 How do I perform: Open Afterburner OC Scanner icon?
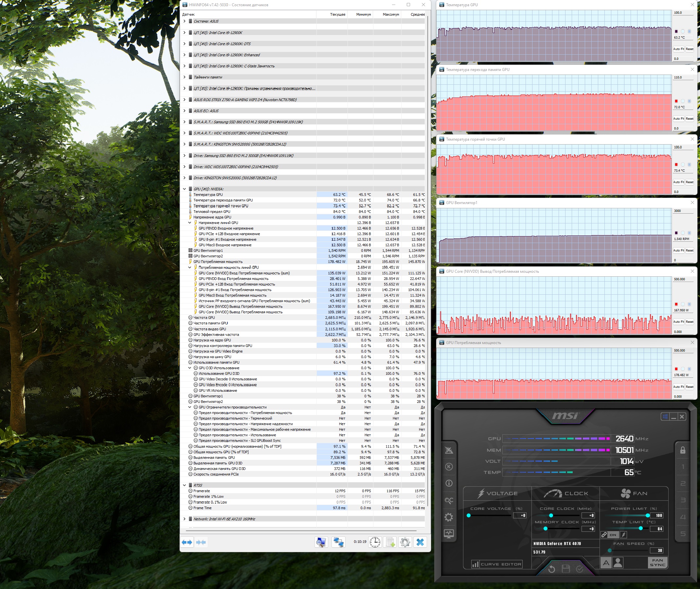[x=449, y=500]
